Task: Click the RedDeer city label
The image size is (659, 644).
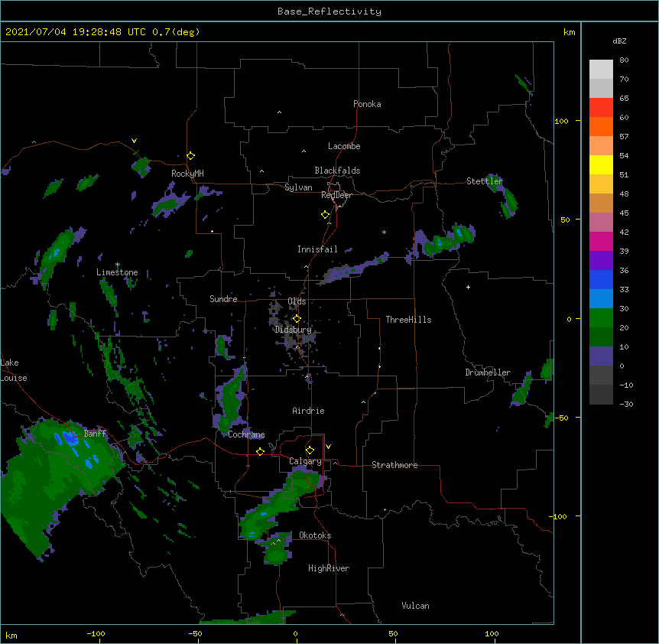Action: point(336,195)
